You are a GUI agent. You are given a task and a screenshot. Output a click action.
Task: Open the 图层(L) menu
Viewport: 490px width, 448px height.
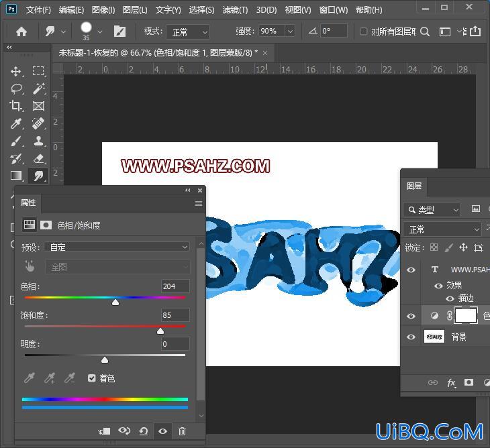[135, 10]
